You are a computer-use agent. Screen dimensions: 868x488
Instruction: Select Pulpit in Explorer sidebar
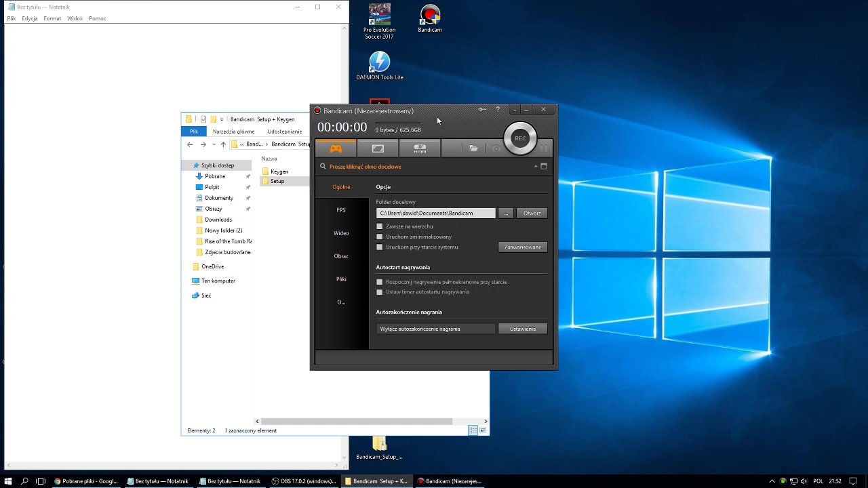[212, 187]
